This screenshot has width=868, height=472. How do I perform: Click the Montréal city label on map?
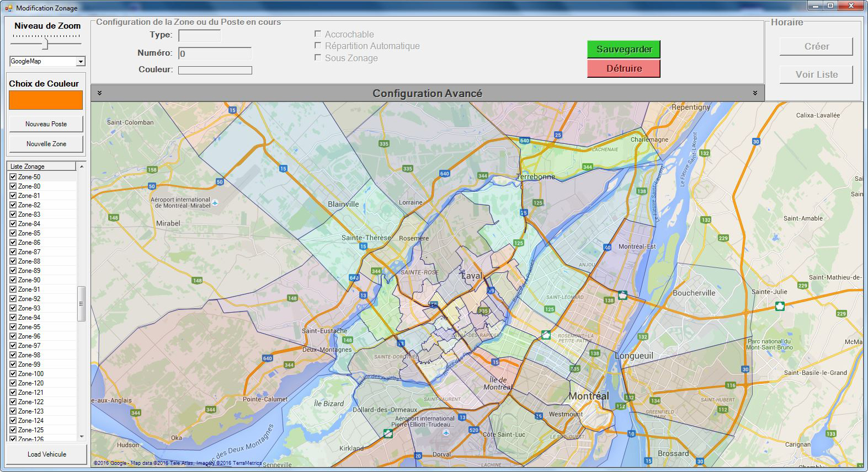(x=589, y=396)
